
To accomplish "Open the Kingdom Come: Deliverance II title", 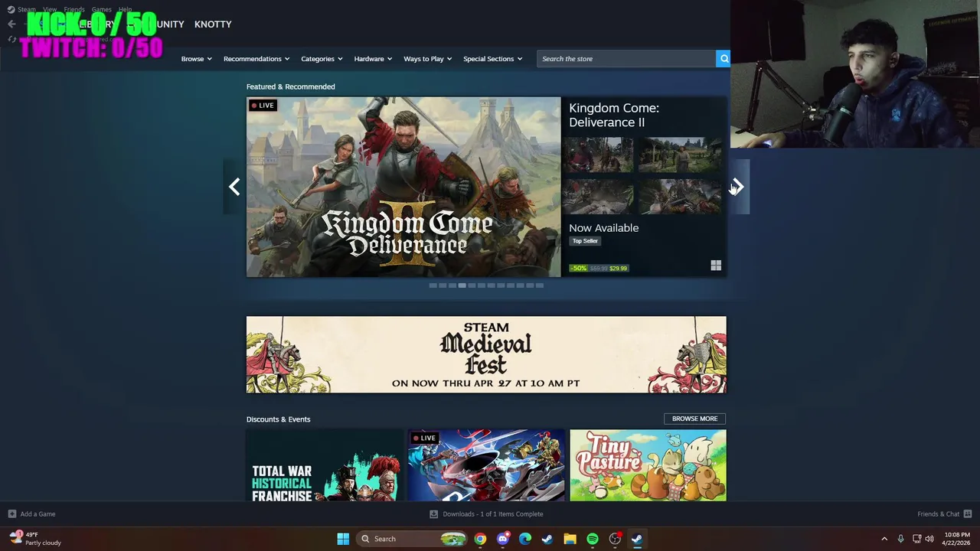I will tap(614, 115).
